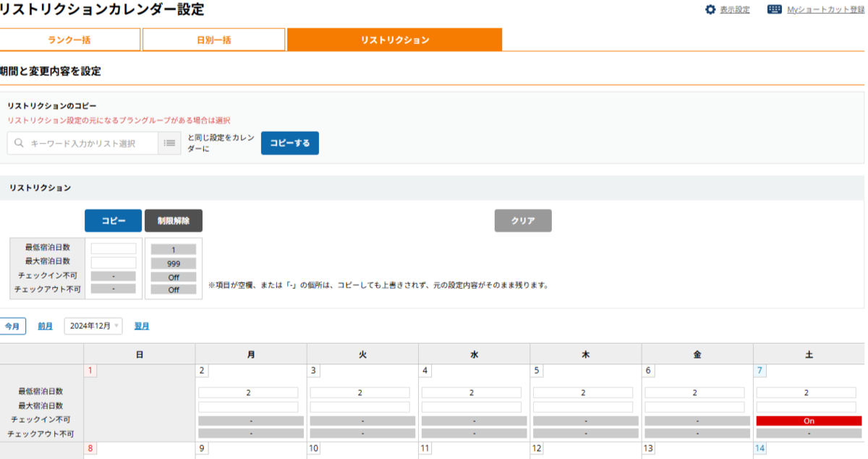The height and width of the screenshot is (459, 868).
Task: Select date 7 in the calendar
Action: [760, 371]
